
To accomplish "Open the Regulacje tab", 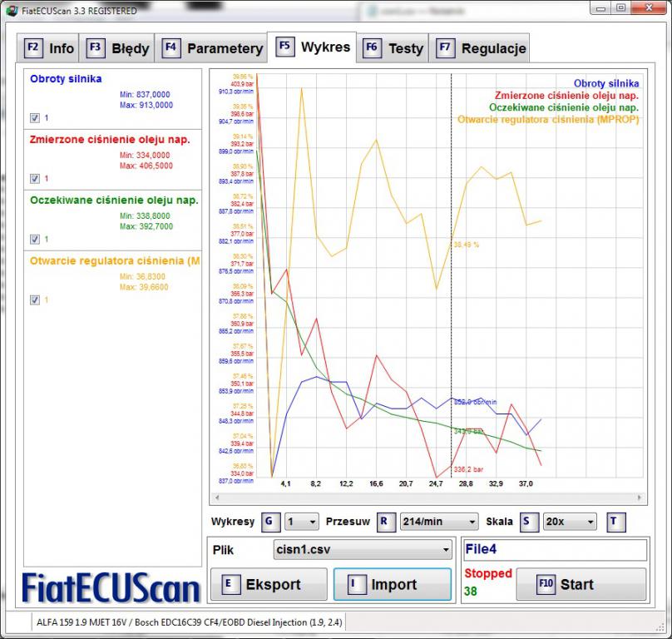I will (x=480, y=48).
